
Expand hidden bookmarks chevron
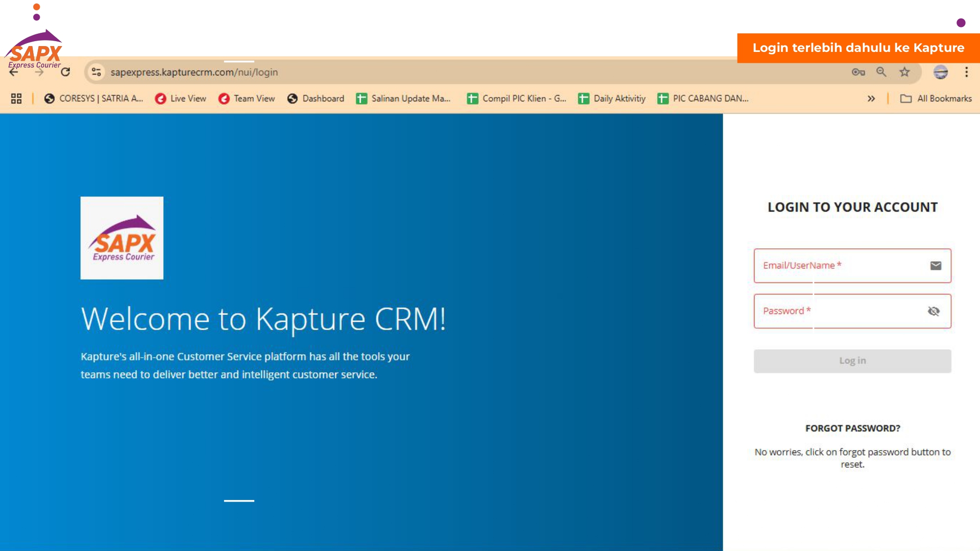[x=871, y=98]
